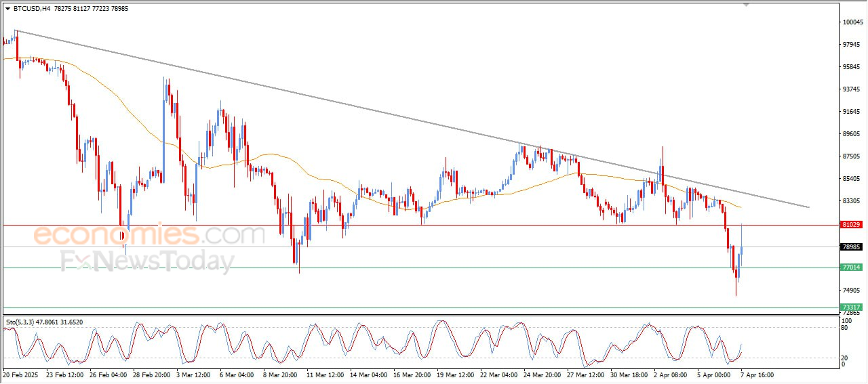Click the 91645 price axis label
This screenshot has height=384, width=868.
[852, 112]
